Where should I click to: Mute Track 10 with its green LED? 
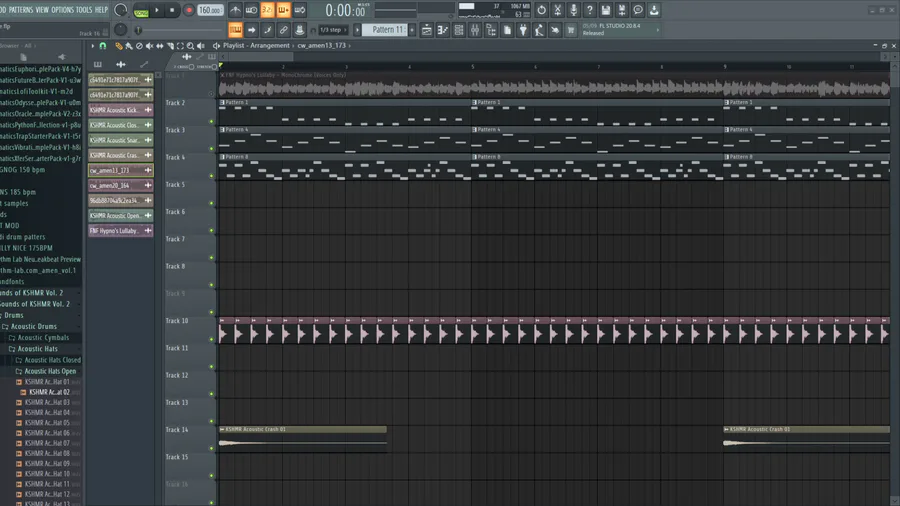(211, 340)
